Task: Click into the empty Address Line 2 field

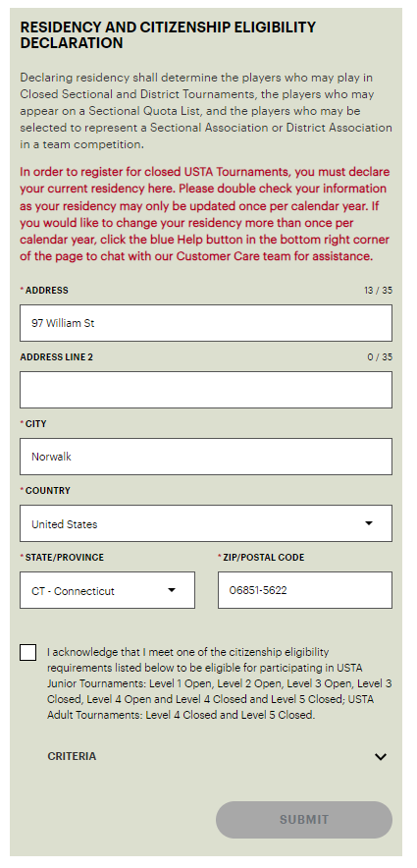Action: coord(206,390)
